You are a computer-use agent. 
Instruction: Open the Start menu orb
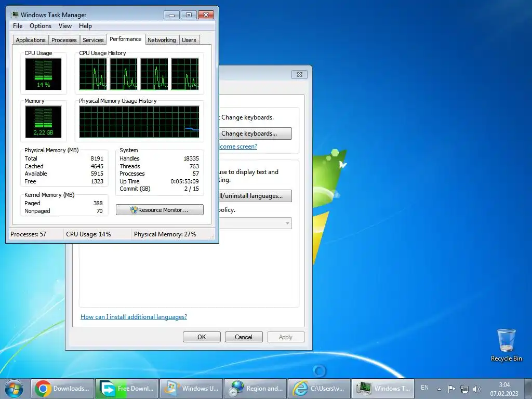(x=14, y=389)
